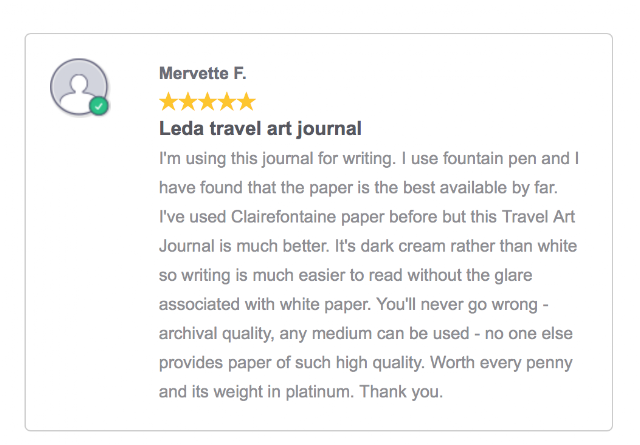Click the line mentioning best available by far
This screenshot has width=640, height=445.
(358, 188)
